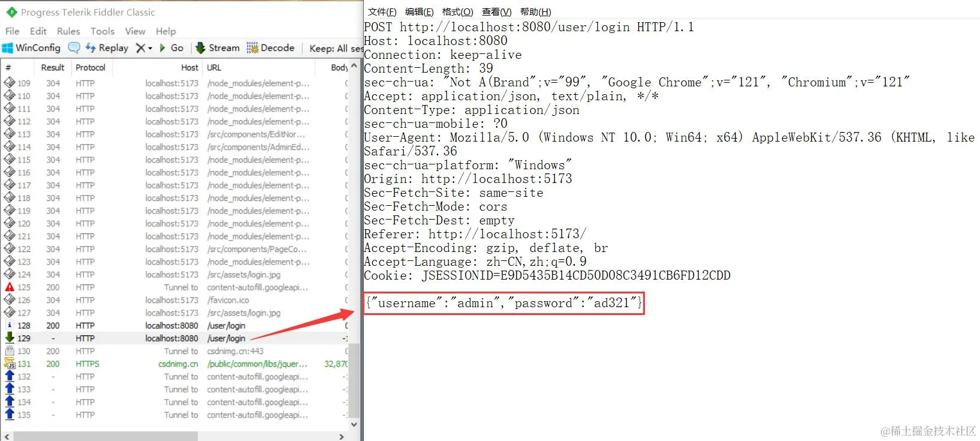Screen dimensions: 980x441
Task: Sort sessions by the # column header
Action: point(18,68)
